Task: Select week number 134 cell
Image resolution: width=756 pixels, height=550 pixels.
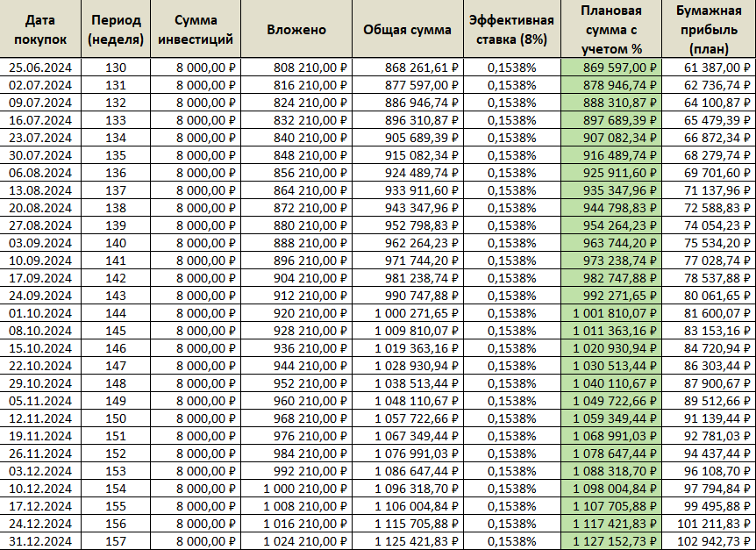Action: [116, 138]
